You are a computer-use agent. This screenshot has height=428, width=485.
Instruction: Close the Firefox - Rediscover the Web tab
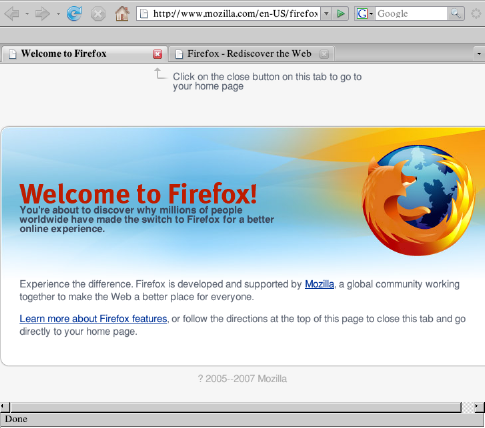(x=324, y=54)
